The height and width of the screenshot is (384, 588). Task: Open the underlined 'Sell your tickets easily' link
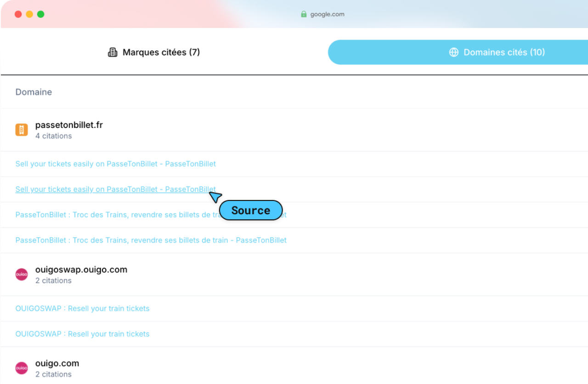point(115,189)
